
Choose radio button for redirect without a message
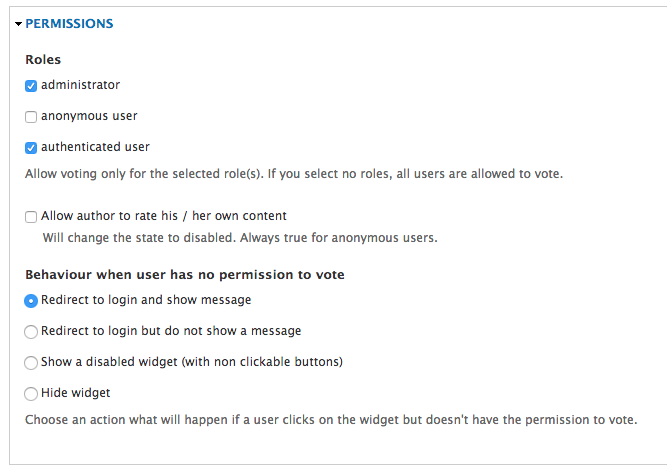[x=31, y=331]
